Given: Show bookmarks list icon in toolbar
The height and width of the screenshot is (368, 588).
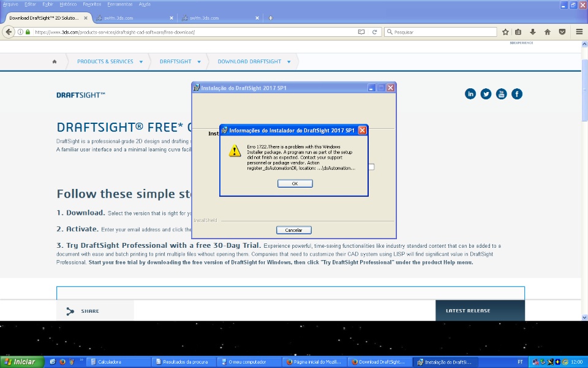Looking at the screenshot, I should coord(518,32).
